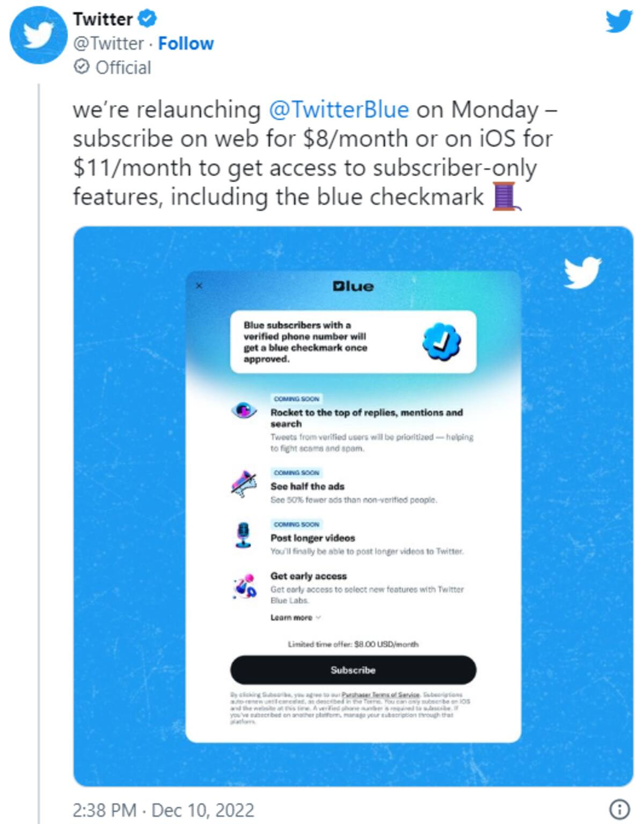
Task: Close the Blue subscription dialog
Action: [x=199, y=286]
